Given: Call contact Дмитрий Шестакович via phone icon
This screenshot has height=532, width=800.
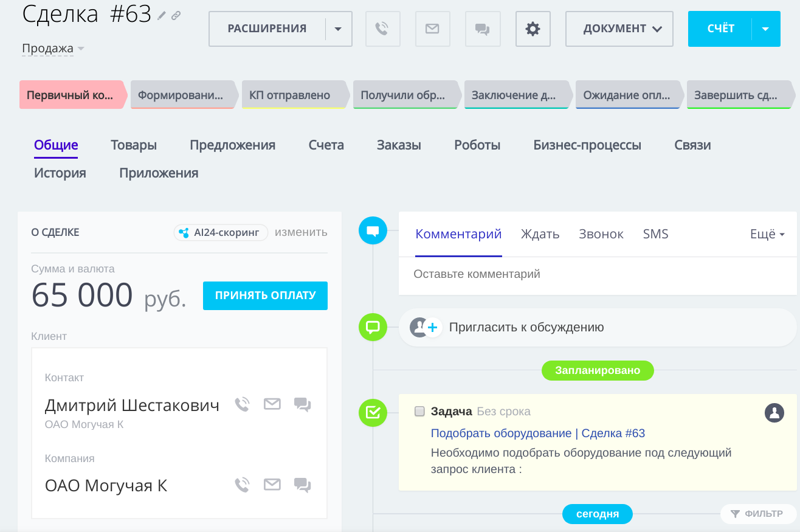Looking at the screenshot, I should 242,404.
